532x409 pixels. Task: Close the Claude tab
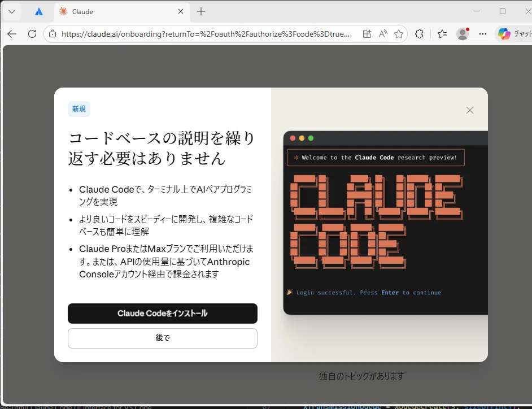coord(181,11)
